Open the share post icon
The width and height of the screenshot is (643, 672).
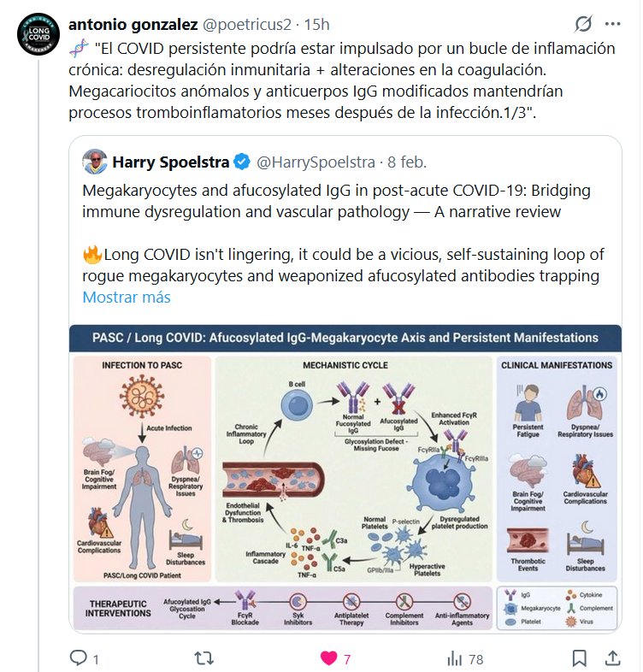click(x=613, y=658)
